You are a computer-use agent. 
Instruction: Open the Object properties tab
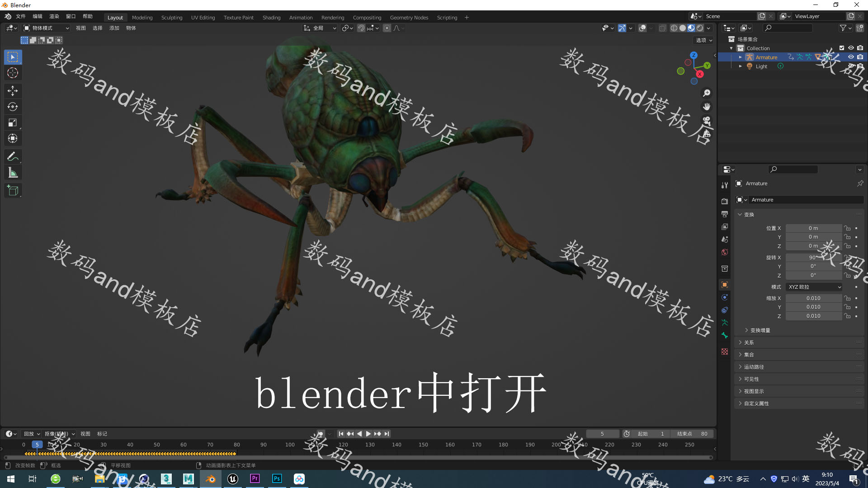point(725,285)
